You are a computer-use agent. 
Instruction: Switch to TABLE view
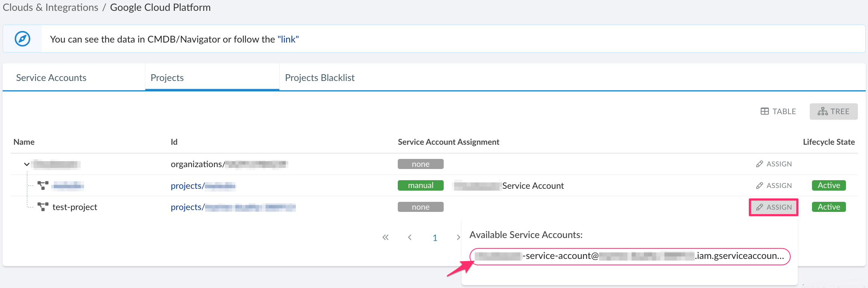pyautogui.click(x=778, y=112)
